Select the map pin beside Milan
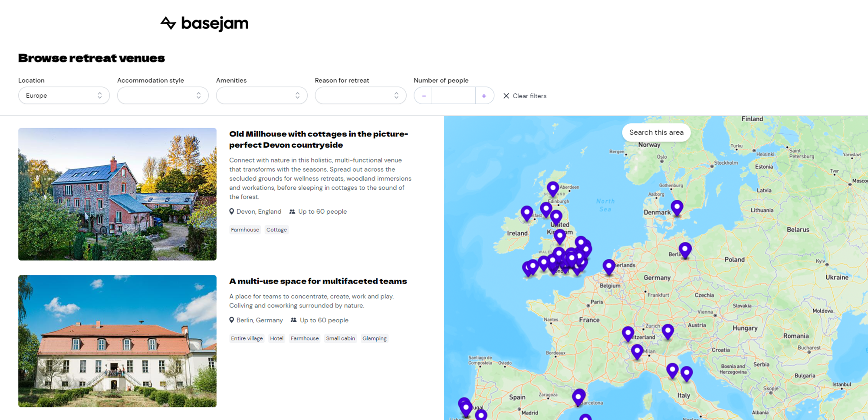Viewport: 868px width, 420px height. point(637,352)
